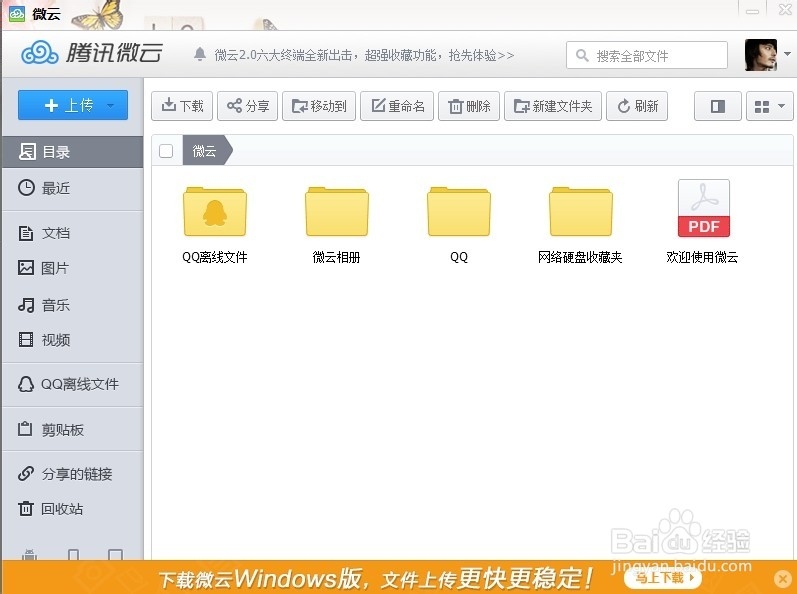797x594 pixels.
Task: Click the 新建文件夹 new folder button
Action: pos(553,106)
